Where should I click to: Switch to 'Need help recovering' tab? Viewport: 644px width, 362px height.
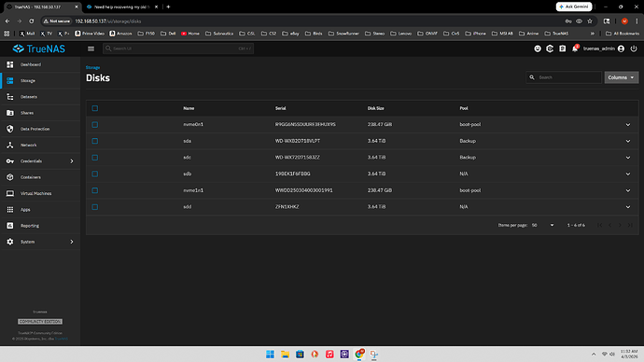(x=122, y=7)
